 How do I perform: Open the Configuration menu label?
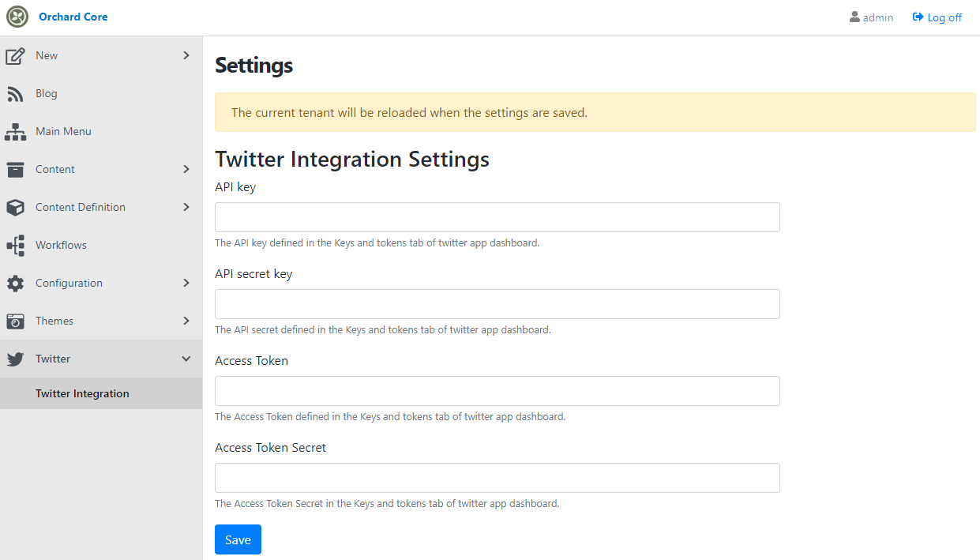pyautogui.click(x=69, y=283)
